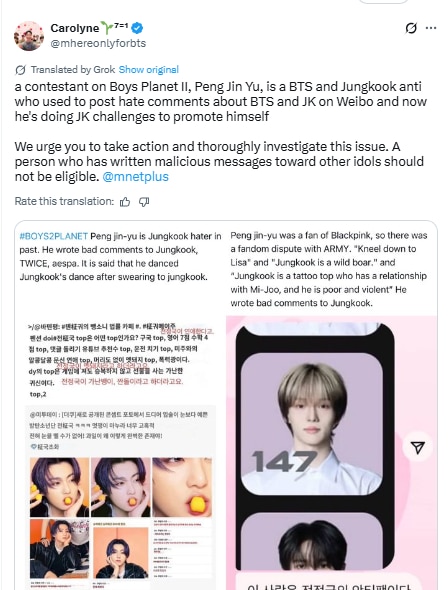Viewport: 448px width, 590px height.
Task: Click the thumbs down translation rating
Action: pos(144,202)
